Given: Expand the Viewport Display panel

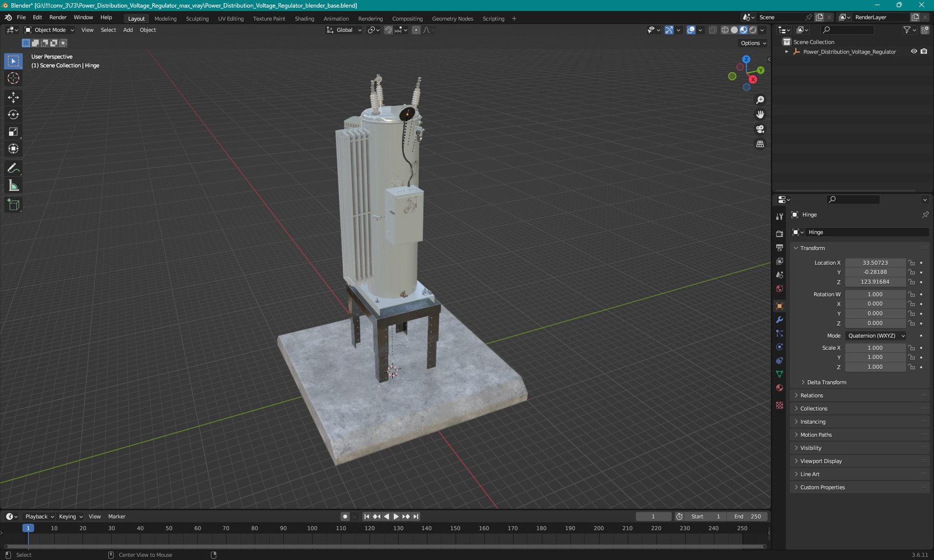Looking at the screenshot, I should coord(821,461).
